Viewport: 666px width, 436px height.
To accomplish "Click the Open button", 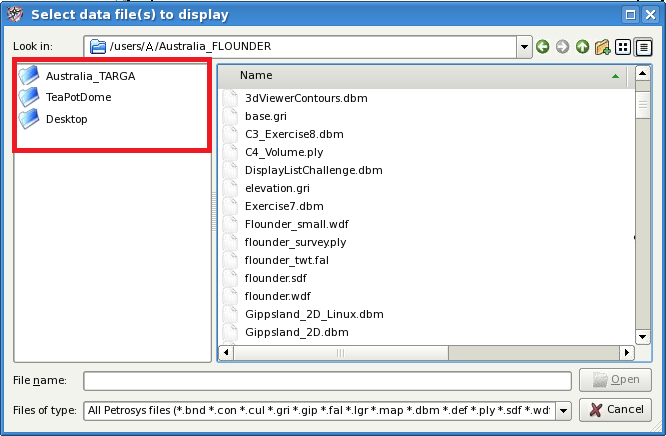I will 616,380.
